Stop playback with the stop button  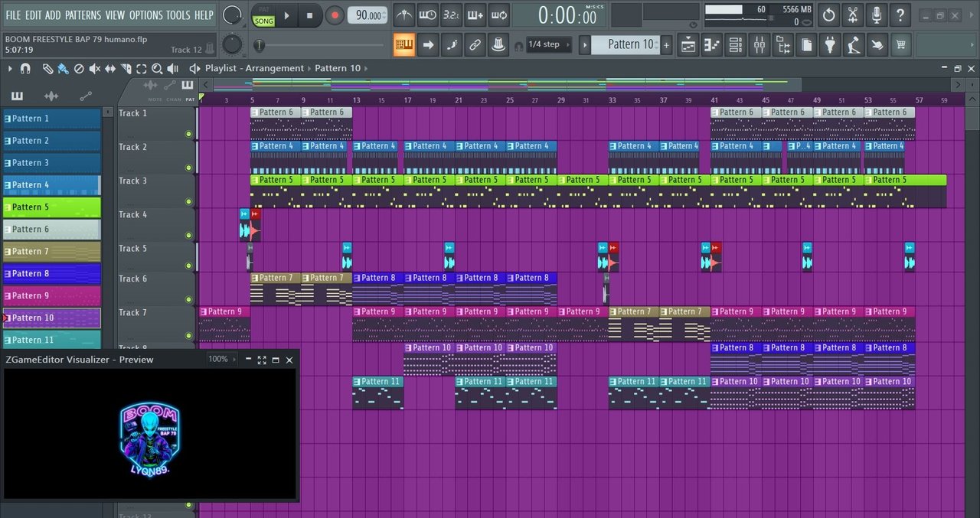coord(309,15)
